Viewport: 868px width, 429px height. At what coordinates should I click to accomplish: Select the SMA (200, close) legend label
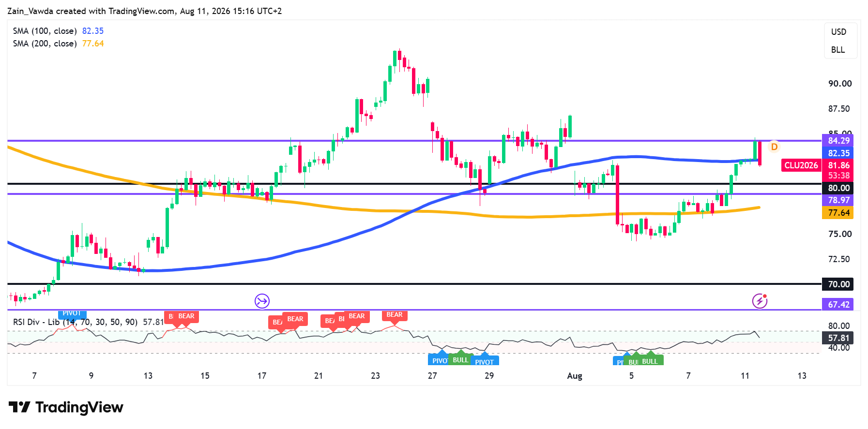click(x=45, y=44)
